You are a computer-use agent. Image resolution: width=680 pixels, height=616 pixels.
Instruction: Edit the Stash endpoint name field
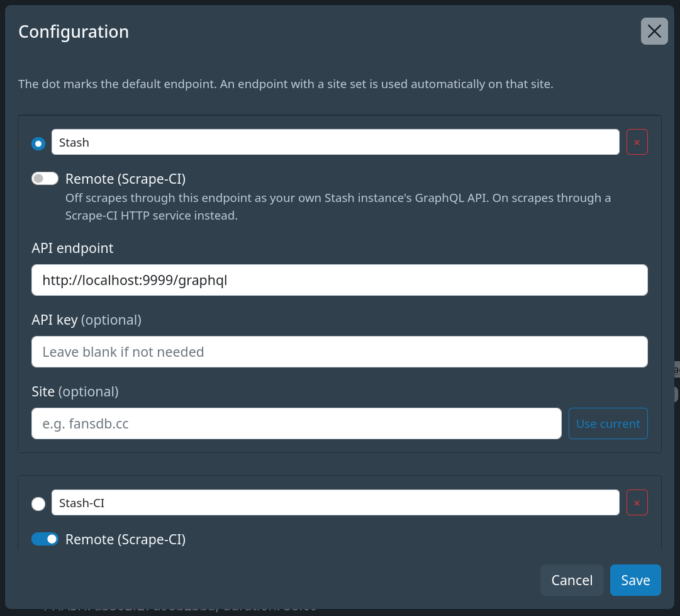(x=335, y=142)
